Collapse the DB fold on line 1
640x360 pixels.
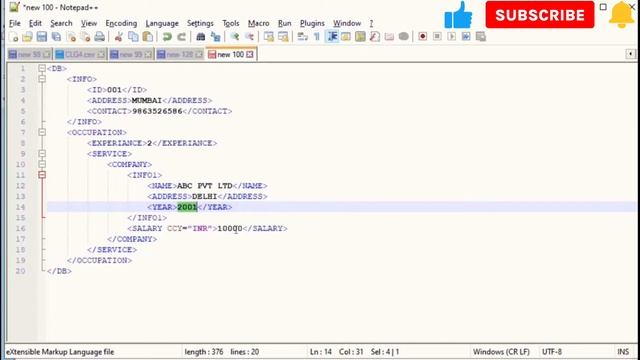42,68
